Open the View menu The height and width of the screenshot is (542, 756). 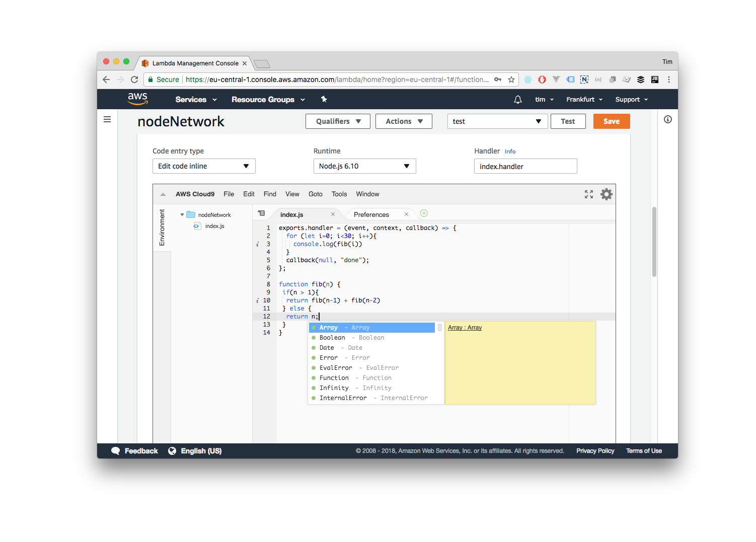click(292, 194)
